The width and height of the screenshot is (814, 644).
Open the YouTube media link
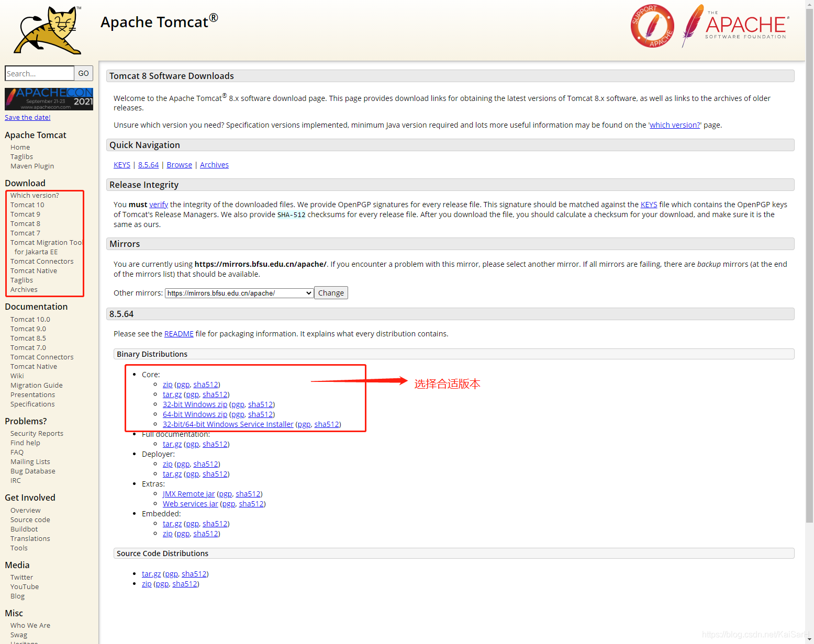click(25, 586)
